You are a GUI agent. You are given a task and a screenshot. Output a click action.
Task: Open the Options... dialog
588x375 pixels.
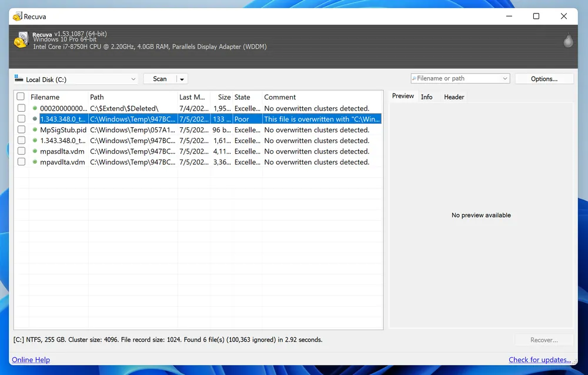tap(544, 79)
